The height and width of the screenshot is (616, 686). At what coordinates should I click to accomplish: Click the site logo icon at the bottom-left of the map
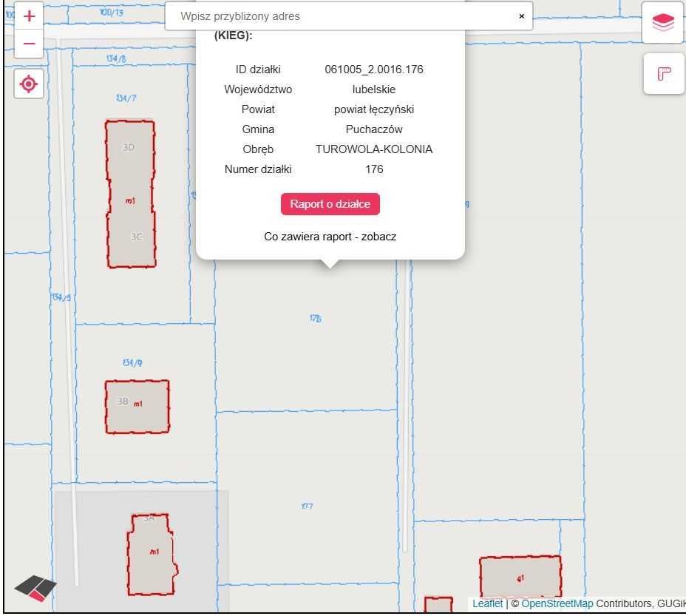[x=35, y=589]
